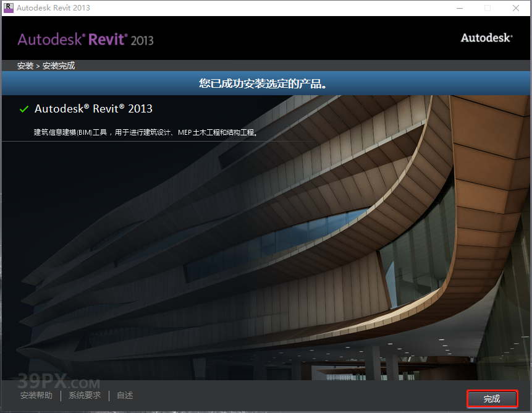Screen dimensions: 532x413
Task: Click the Revit "R" icon in the title bar
Action: click(7, 7)
